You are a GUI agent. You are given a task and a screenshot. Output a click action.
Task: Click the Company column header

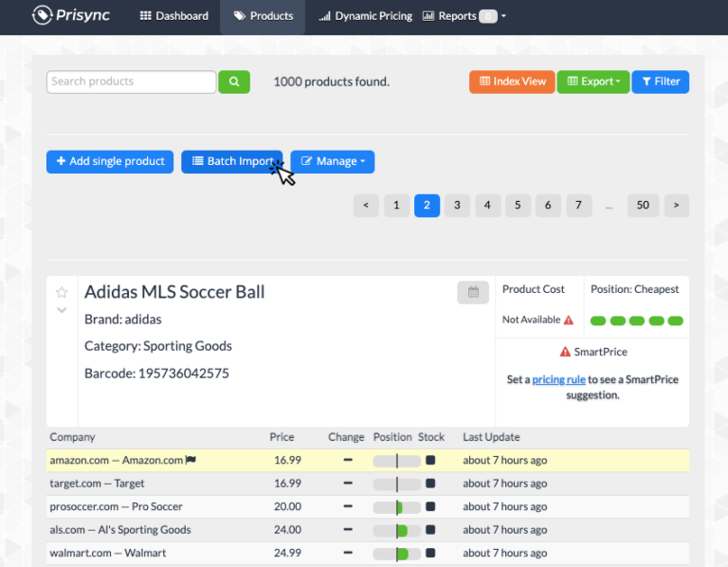pyautogui.click(x=72, y=437)
